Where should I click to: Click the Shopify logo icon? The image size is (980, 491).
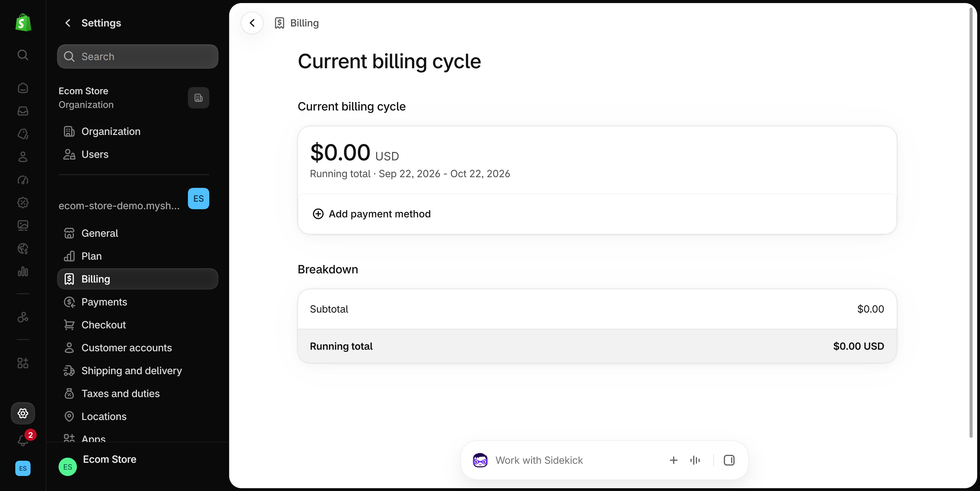[x=23, y=22]
